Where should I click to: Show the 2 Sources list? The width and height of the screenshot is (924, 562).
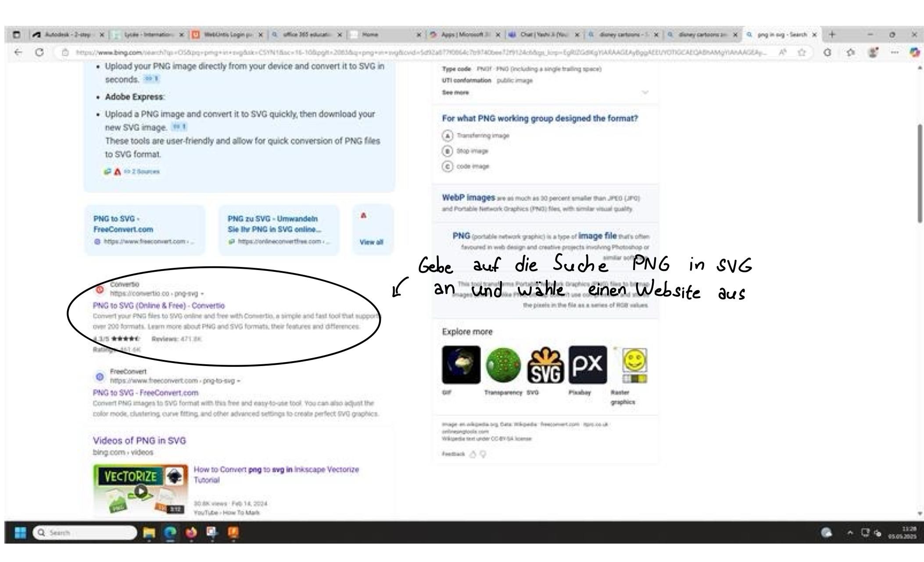pyautogui.click(x=142, y=171)
